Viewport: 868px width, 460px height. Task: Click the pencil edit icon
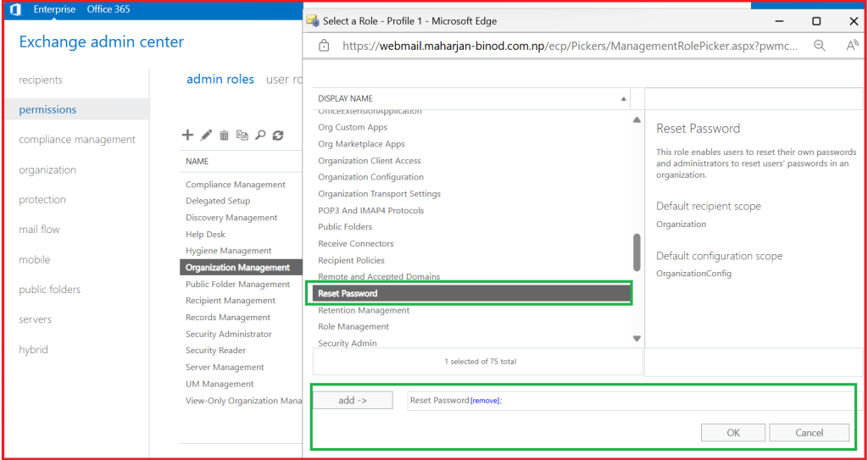[206, 135]
